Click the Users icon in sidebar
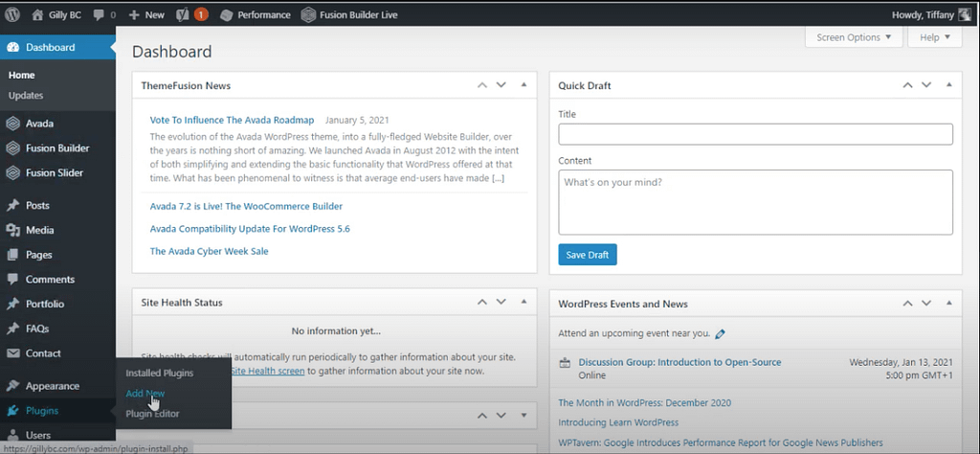Viewport: 980px width, 454px height. click(12, 435)
